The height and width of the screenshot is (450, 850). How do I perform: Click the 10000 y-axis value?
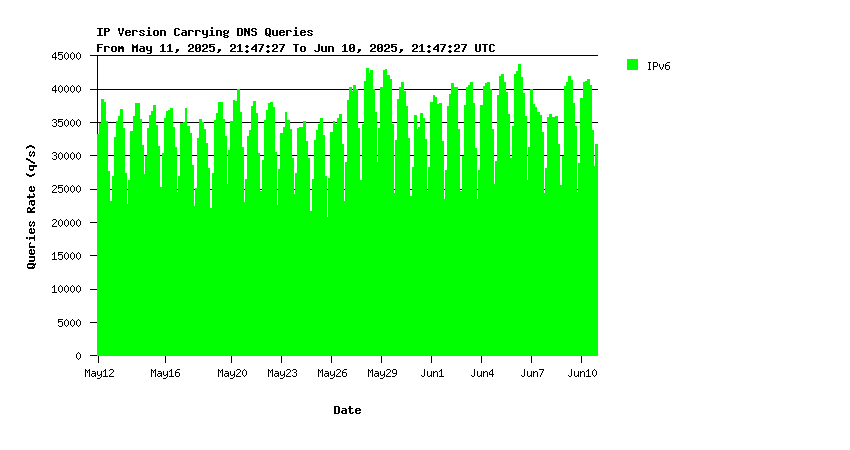(x=66, y=290)
